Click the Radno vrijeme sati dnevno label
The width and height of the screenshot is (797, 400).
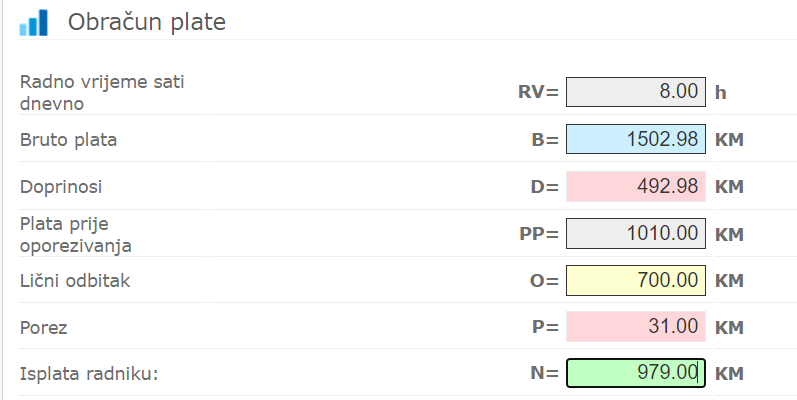pyautogui.click(x=102, y=91)
